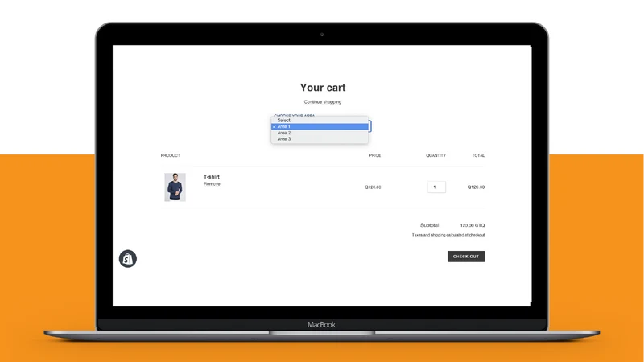The image size is (644, 362).
Task: Click the subtotal amount '120.00 GTQ'
Action: 473,225
